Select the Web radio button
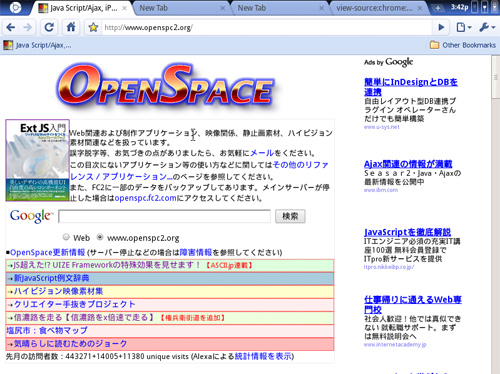The width and height of the screenshot is (500, 374). click(66, 237)
